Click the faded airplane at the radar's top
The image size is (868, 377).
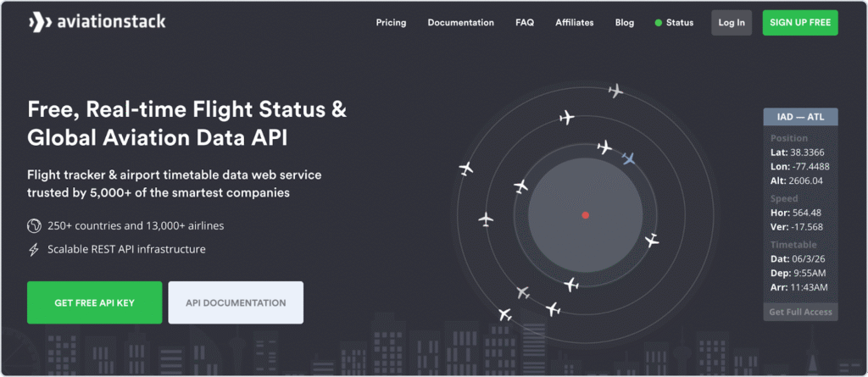[x=616, y=91]
